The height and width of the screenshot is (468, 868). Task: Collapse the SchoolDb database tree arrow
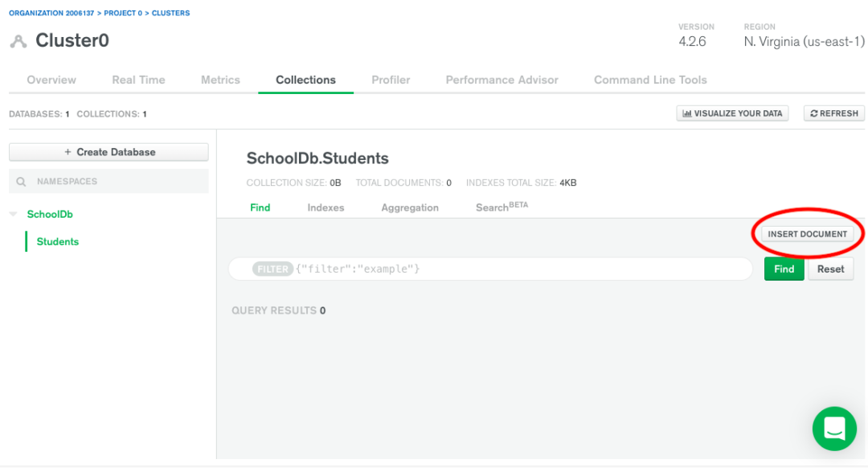click(x=14, y=215)
